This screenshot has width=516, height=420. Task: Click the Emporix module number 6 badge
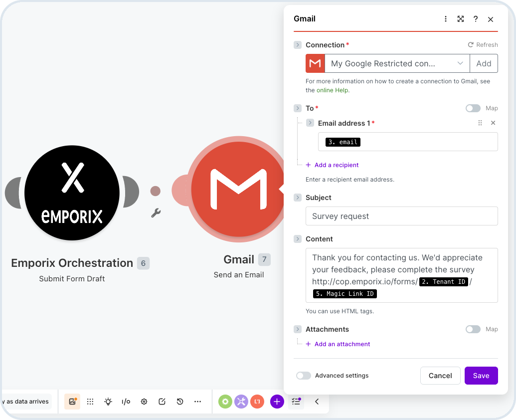[x=143, y=263]
